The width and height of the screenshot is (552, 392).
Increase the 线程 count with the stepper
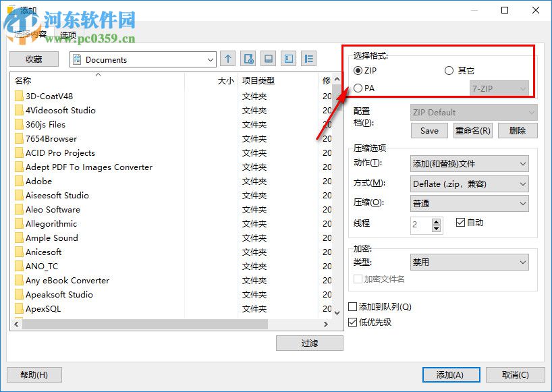[435, 222]
